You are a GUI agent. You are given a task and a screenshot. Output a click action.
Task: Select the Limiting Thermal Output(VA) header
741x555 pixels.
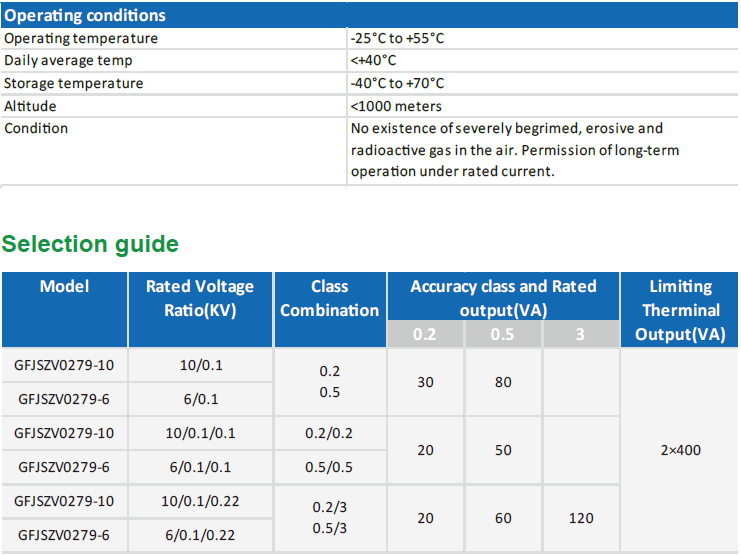pos(680,310)
